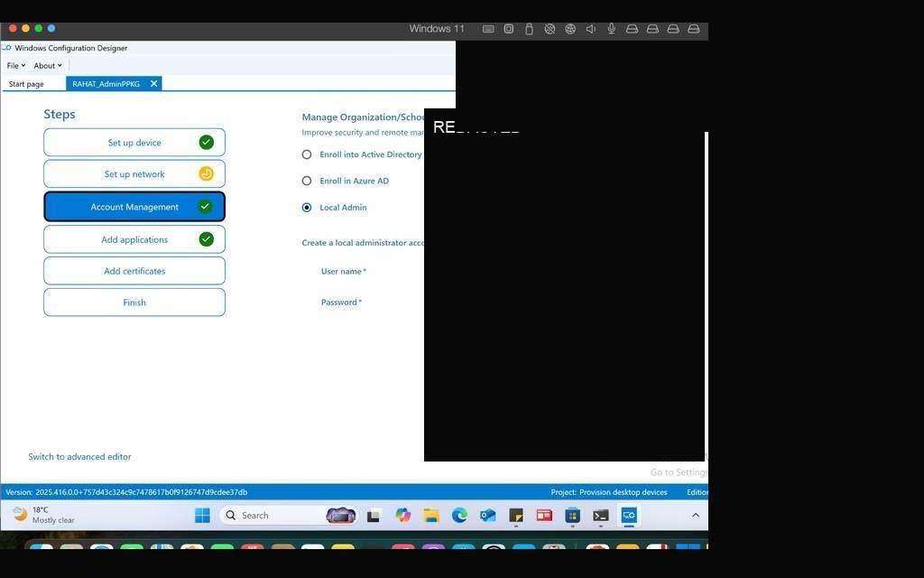Click Switch to advanced editor link
This screenshot has width=924, height=578.
[79, 456]
